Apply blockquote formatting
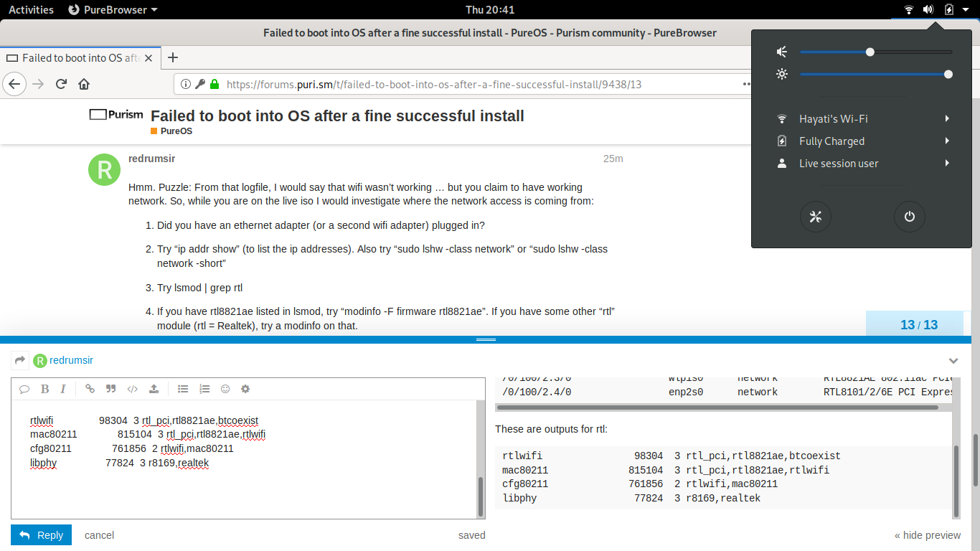Viewport: 980px width, 551px height. coord(110,389)
